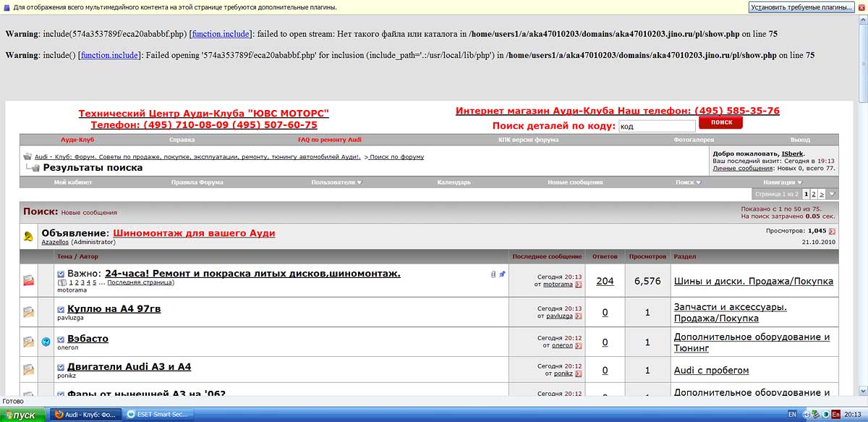Expand the Пользователи dropdown menu
The width and height of the screenshot is (868, 422).
[x=336, y=182]
